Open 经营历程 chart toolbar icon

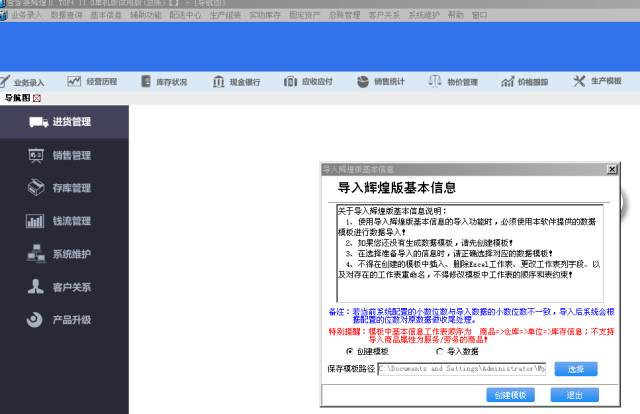[92, 82]
